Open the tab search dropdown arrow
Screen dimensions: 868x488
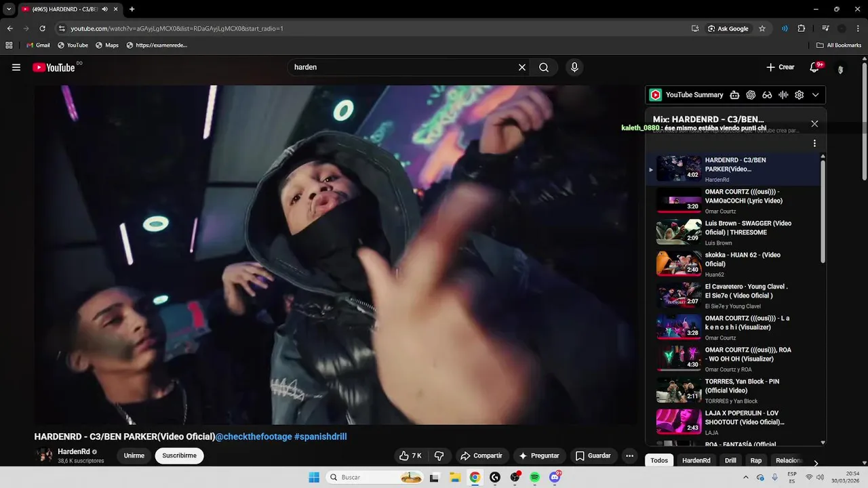tap(9, 9)
